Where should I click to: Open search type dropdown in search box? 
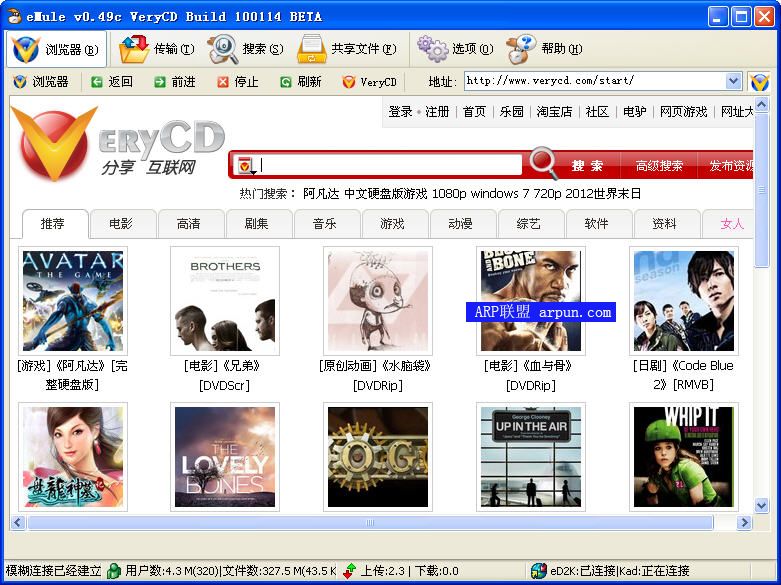[247, 166]
